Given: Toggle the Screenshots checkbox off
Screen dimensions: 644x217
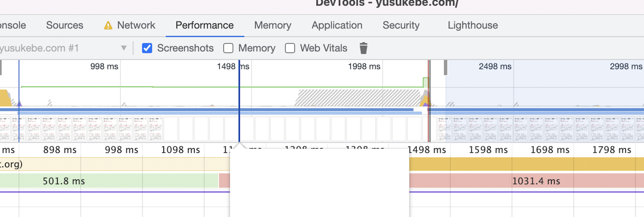Looking at the screenshot, I should (147, 48).
